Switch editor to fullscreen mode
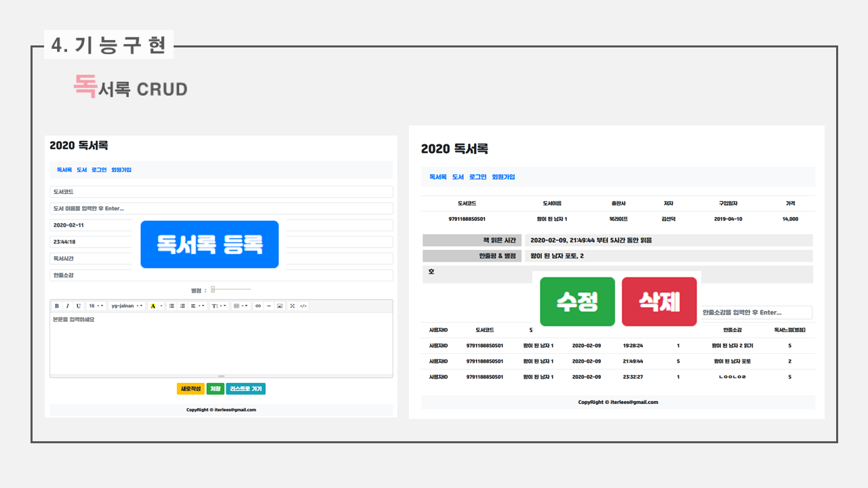Viewport: 868px width, 488px height. point(292,306)
